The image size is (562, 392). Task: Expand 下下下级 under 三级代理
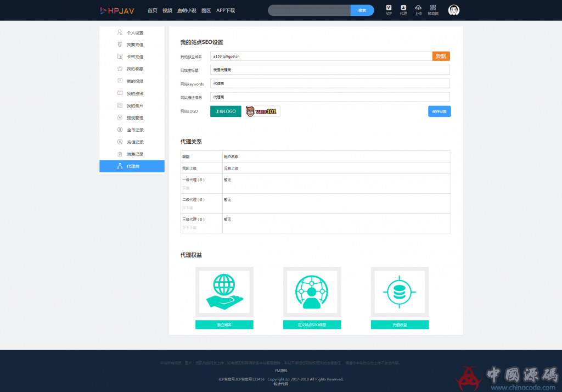(x=189, y=227)
